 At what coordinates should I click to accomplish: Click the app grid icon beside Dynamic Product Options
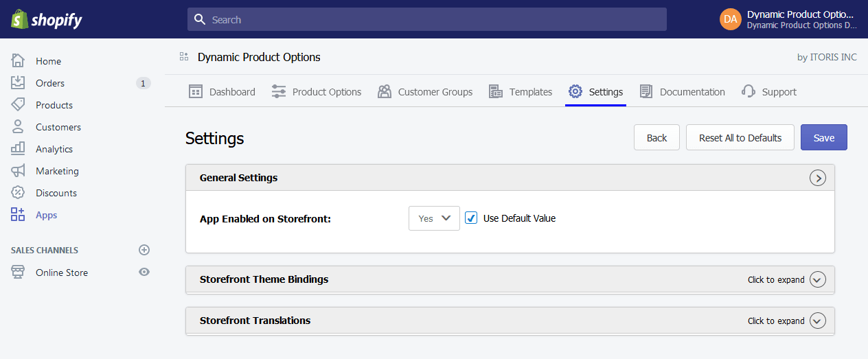(184, 56)
